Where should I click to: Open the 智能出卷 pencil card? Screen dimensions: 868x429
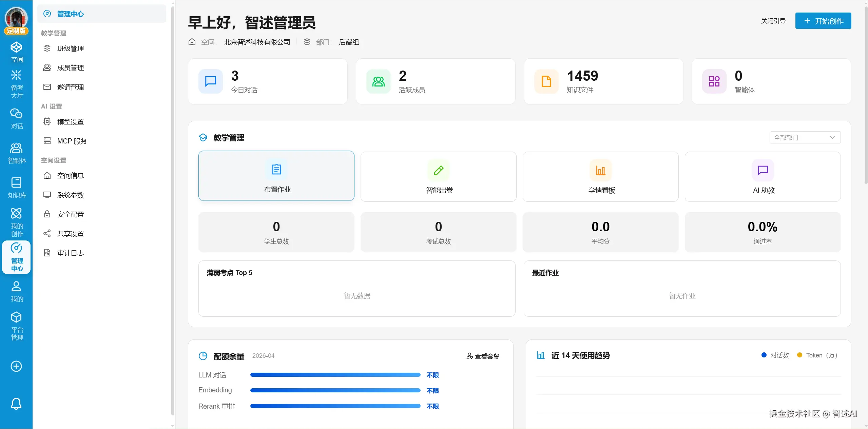click(x=438, y=177)
